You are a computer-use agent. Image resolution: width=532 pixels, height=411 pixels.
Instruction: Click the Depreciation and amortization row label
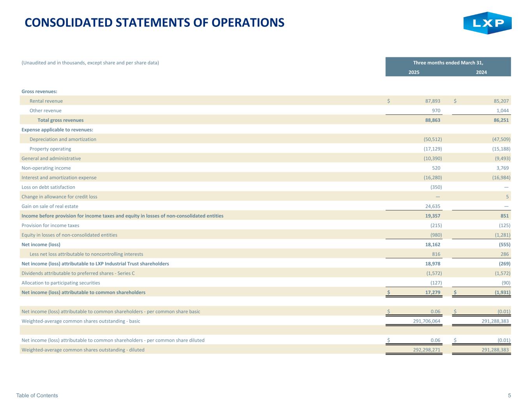click(x=63, y=139)
